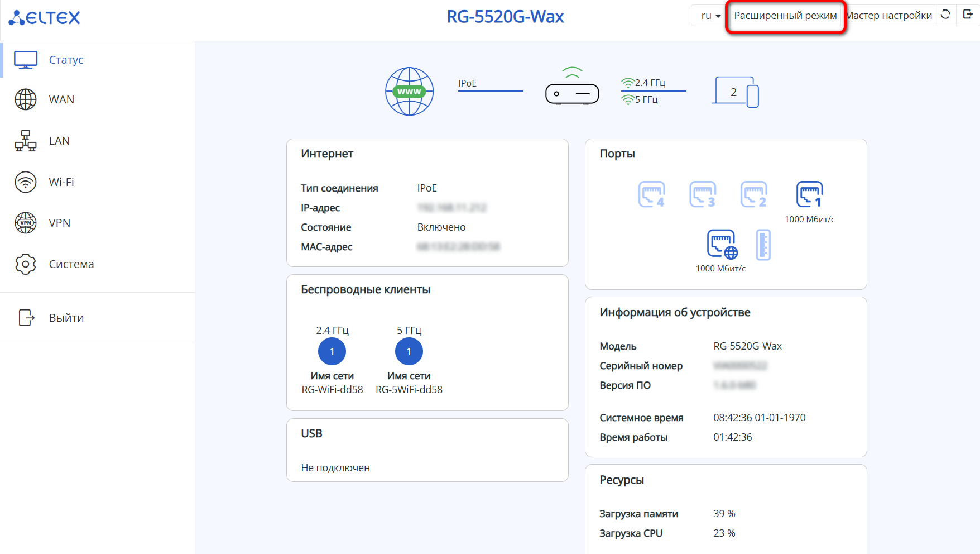Click the USB card heading

[311, 433]
